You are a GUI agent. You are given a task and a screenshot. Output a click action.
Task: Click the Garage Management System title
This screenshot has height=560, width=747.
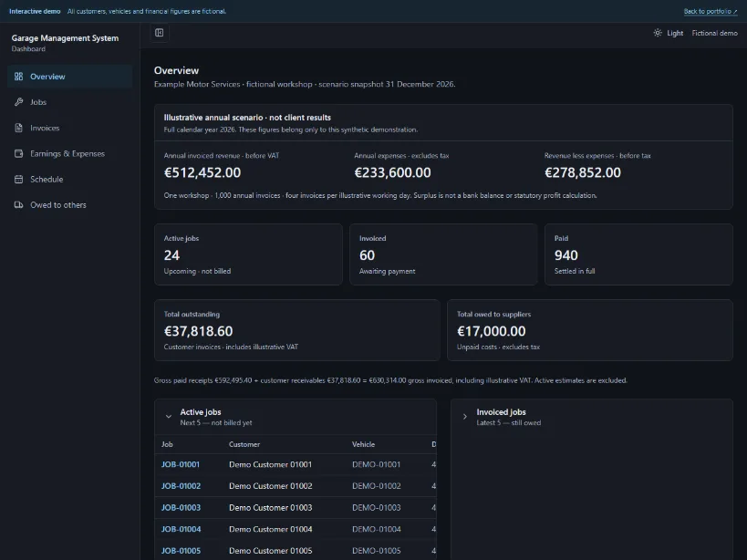point(65,38)
